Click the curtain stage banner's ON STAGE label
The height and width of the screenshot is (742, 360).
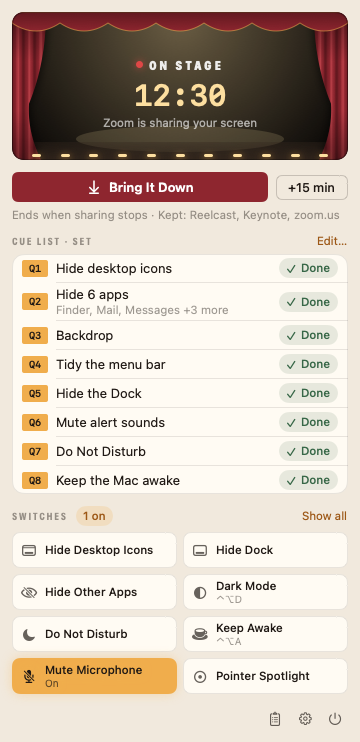185,65
